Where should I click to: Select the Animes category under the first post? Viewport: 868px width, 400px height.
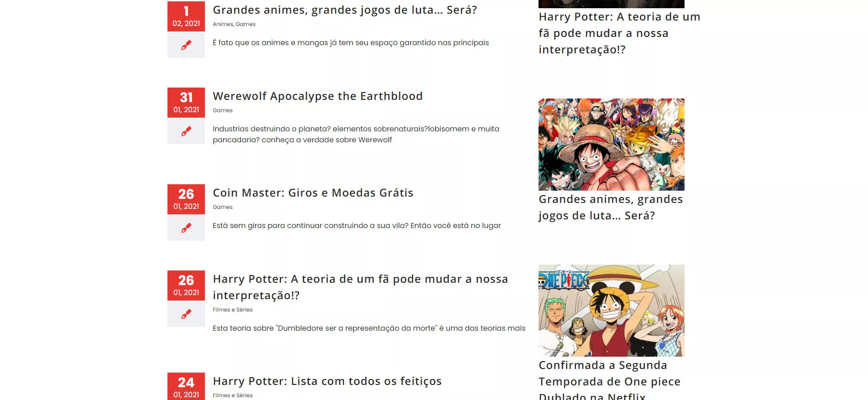(x=223, y=24)
